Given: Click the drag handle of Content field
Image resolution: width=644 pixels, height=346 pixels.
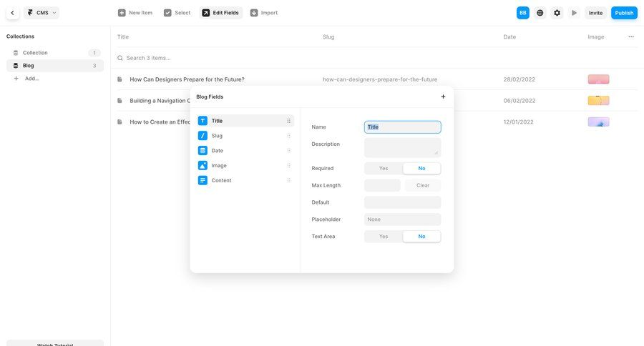Looking at the screenshot, I should point(289,180).
